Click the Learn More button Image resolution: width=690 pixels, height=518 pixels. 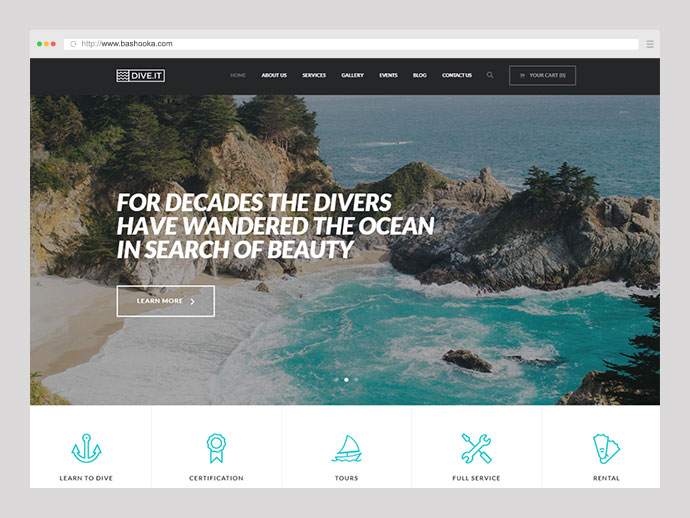click(165, 301)
